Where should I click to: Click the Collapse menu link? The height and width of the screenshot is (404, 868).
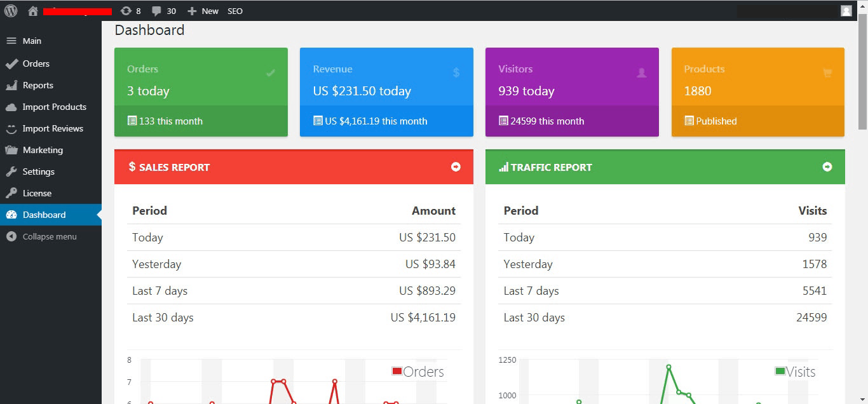[51, 236]
